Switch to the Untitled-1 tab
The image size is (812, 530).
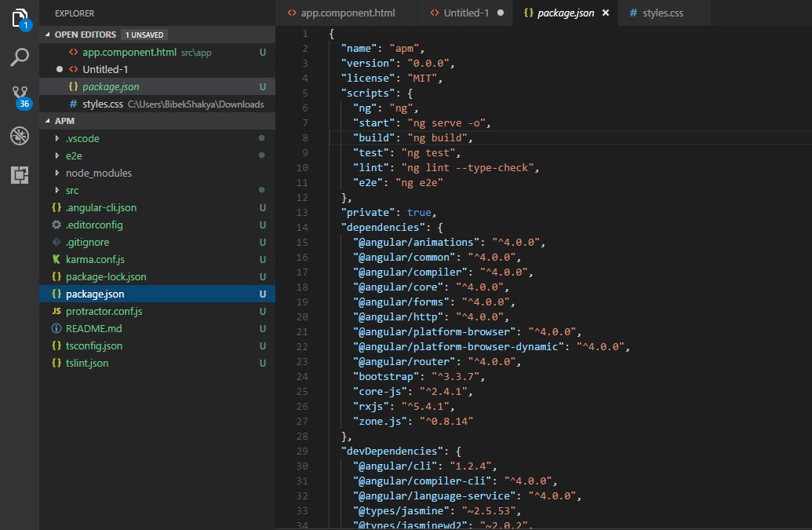click(x=465, y=13)
